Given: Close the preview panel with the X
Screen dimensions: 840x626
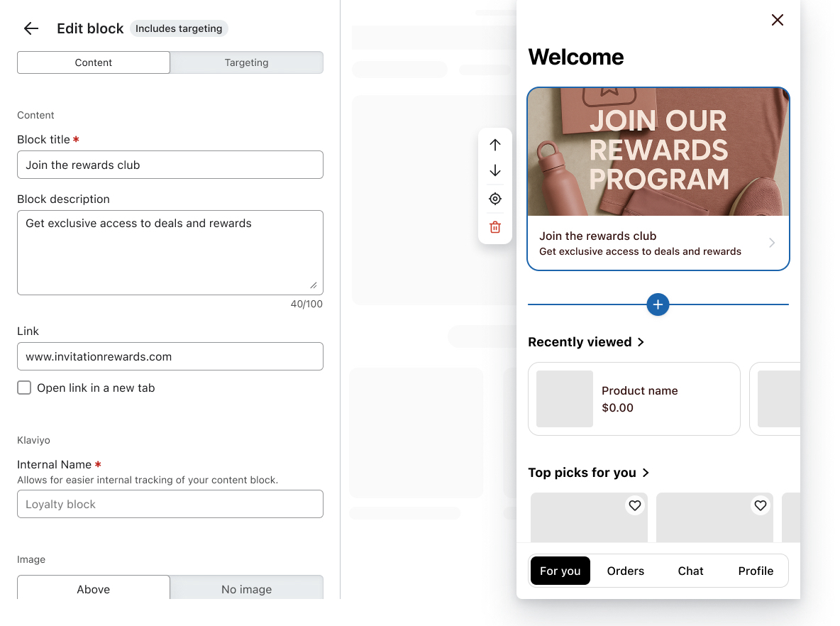Looking at the screenshot, I should pyautogui.click(x=778, y=20).
